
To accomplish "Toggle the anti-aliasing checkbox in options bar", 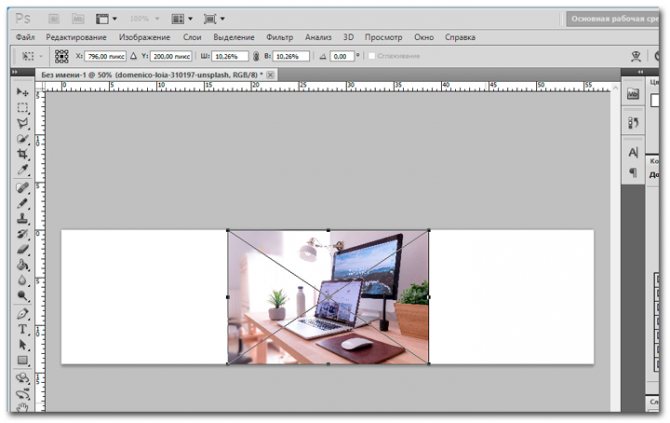I will point(372,56).
